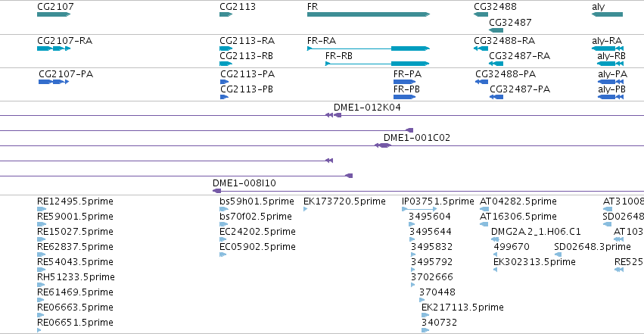Click EST RE15027.5prime

41,239
